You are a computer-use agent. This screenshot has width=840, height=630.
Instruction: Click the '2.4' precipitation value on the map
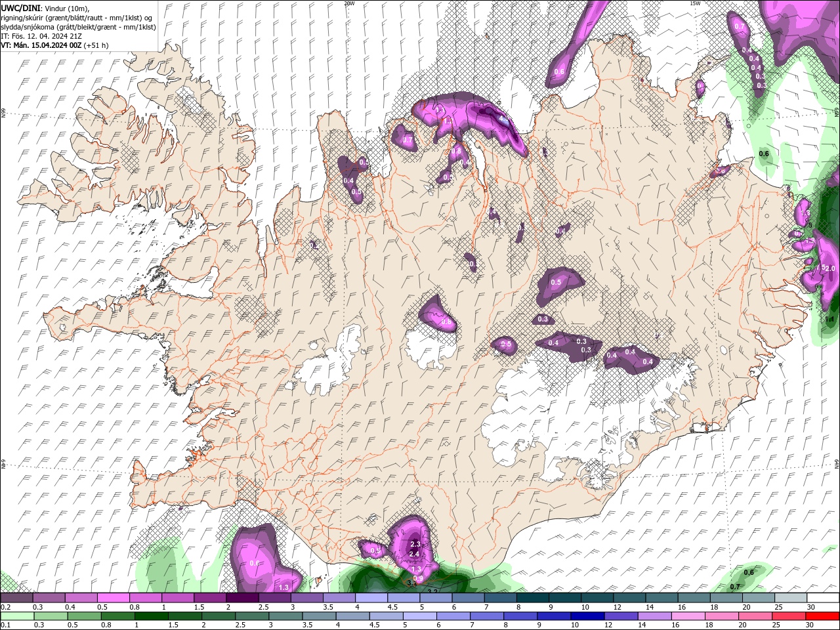coord(414,555)
